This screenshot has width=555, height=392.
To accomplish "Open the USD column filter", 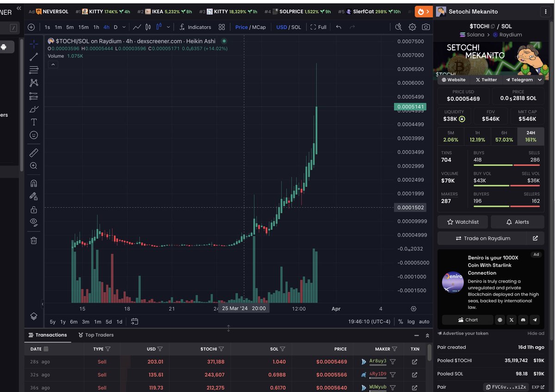I will click(x=160, y=349).
